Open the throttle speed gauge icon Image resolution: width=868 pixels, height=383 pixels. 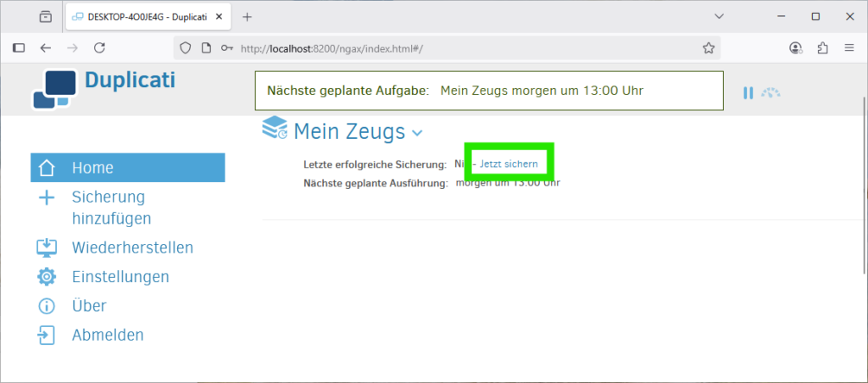click(x=771, y=92)
